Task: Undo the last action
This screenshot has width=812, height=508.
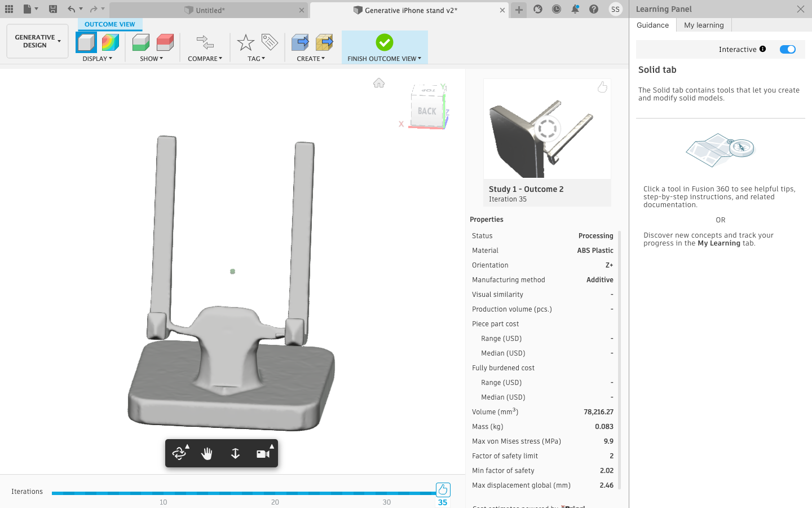Action: pyautogui.click(x=71, y=9)
